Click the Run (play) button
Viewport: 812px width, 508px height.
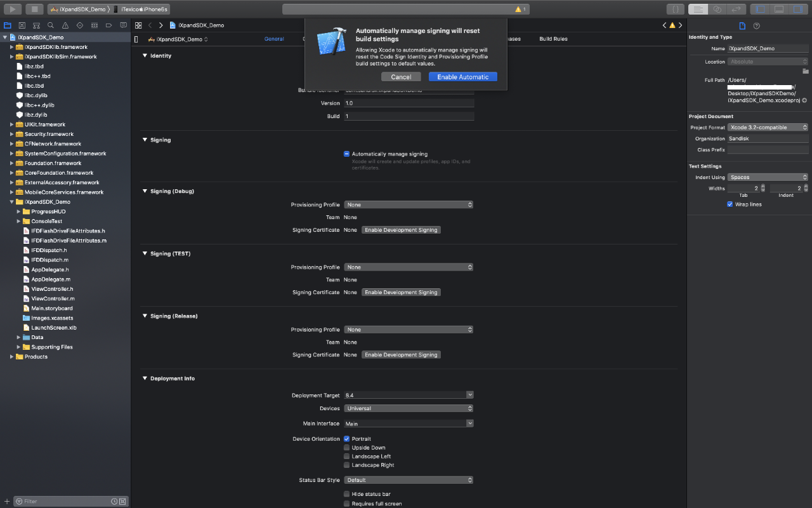[13, 9]
